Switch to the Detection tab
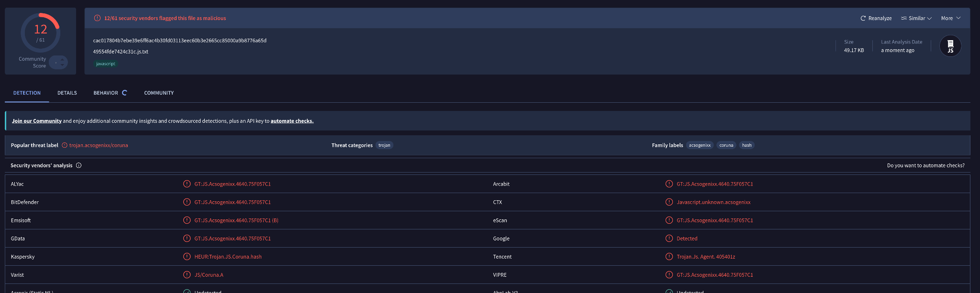Viewport: 980px width, 293px height. (27, 93)
